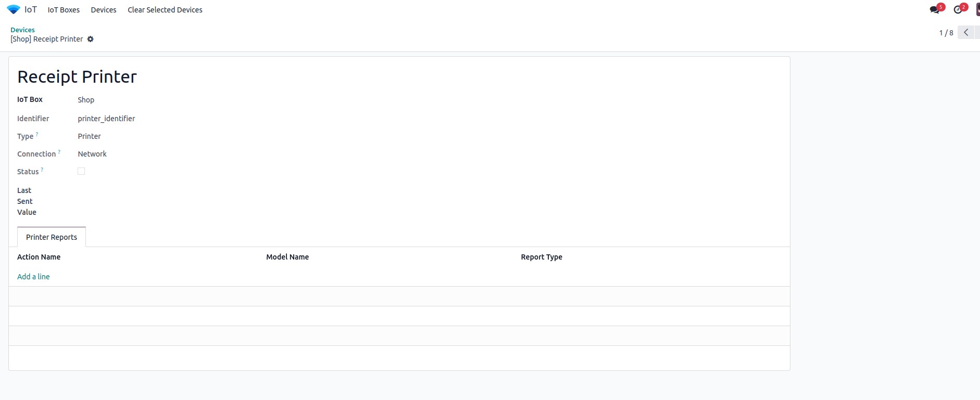Click Add a line link
Image resolution: width=980 pixels, height=400 pixels.
[x=33, y=277]
